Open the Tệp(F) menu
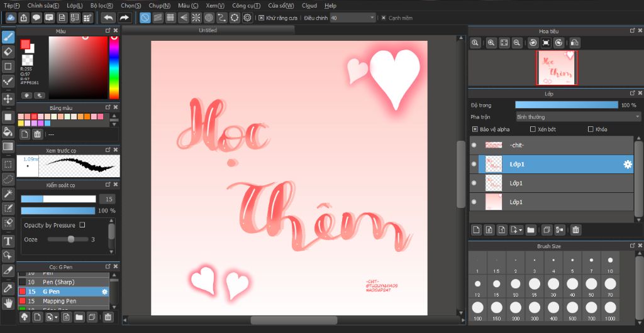 [x=11, y=6]
